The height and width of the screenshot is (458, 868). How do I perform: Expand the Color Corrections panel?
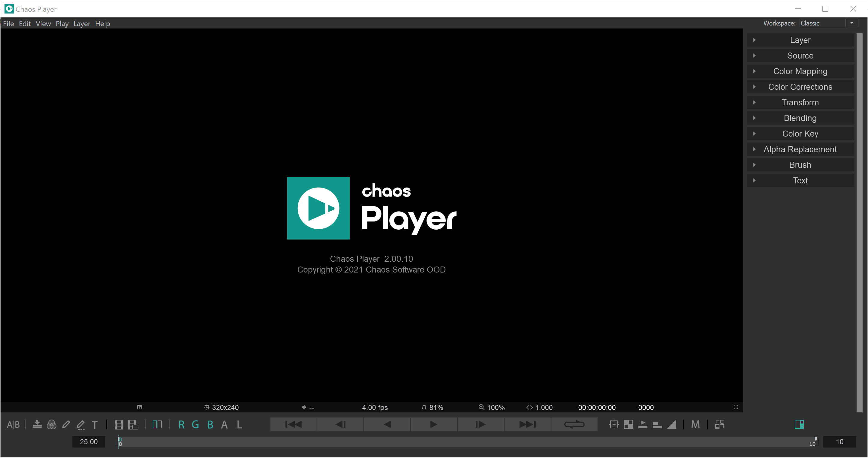[x=800, y=87]
